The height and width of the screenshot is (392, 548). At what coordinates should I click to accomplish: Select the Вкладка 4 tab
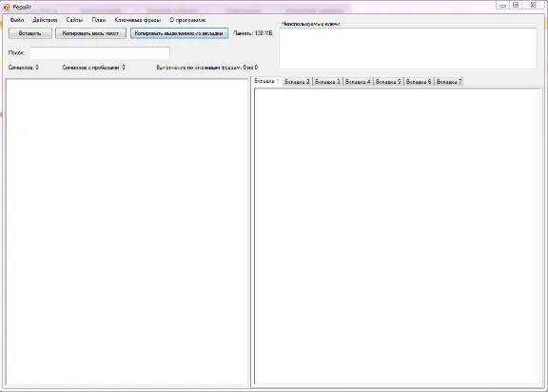[x=358, y=82]
